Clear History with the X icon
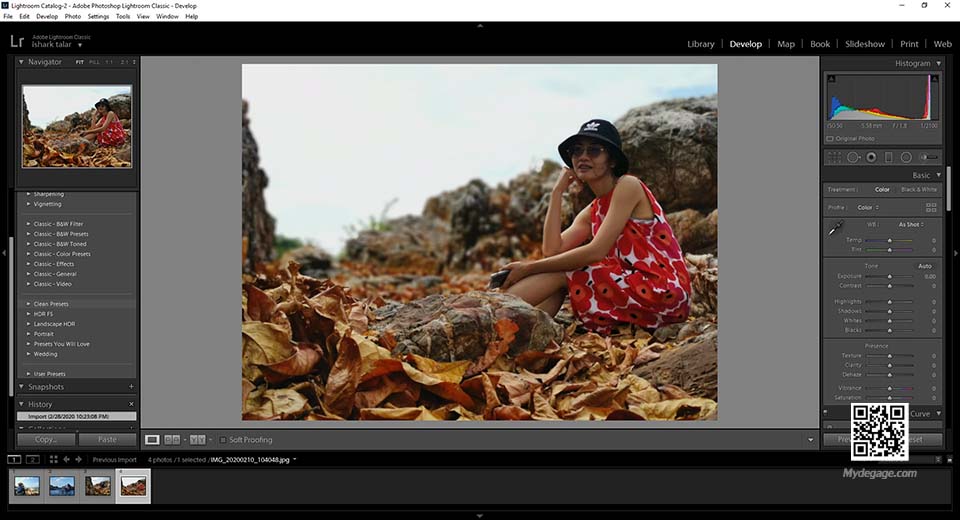This screenshot has height=520, width=960. 131,404
